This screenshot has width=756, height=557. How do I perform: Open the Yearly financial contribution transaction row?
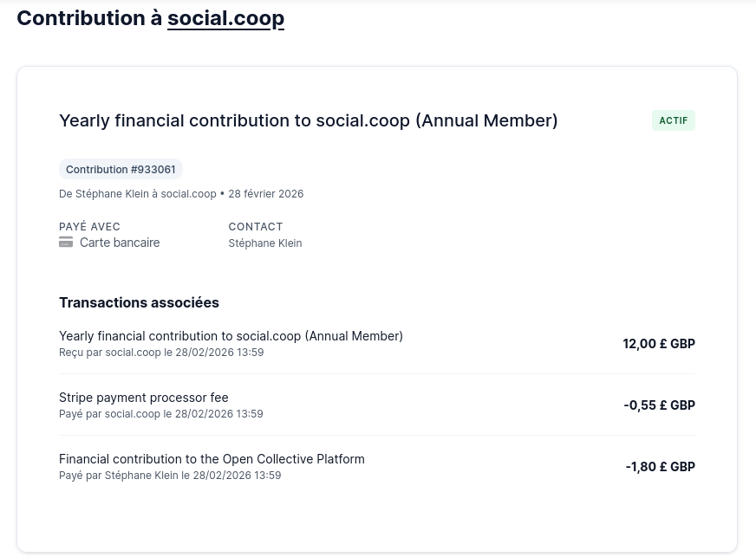(231, 336)
